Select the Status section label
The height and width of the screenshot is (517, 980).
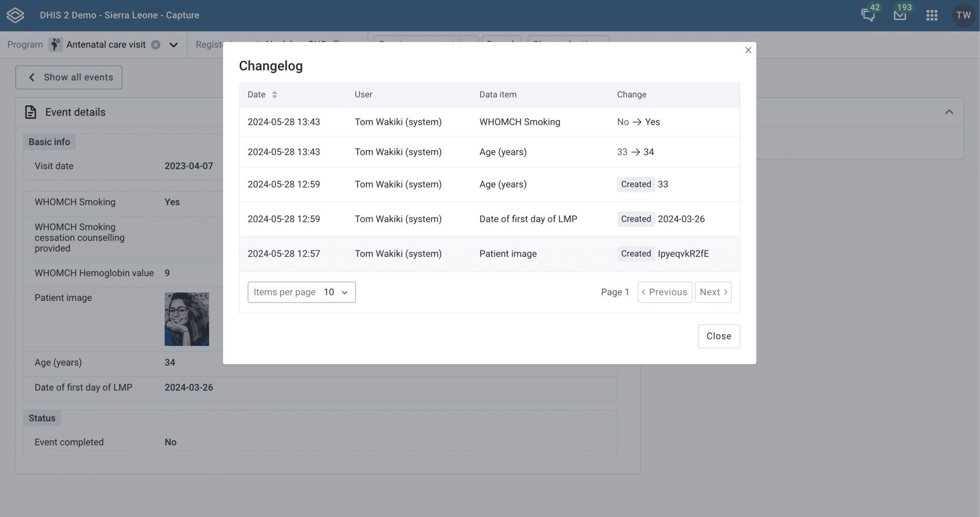(x=42, y=417)
